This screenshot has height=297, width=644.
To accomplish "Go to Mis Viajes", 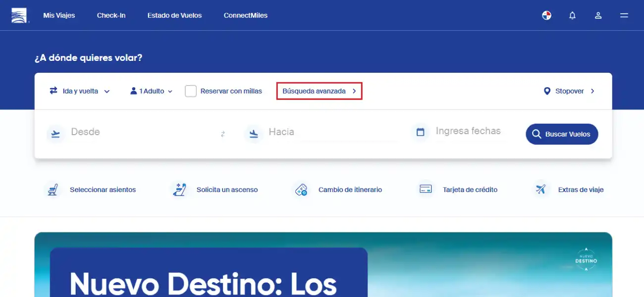I will click(x=59, y=15).
